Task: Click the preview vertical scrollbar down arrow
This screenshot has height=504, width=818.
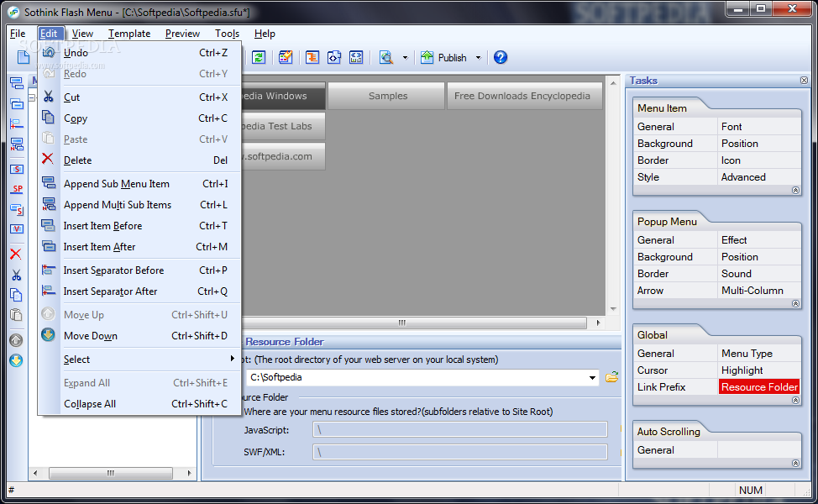Action: (x=613, y=309)
